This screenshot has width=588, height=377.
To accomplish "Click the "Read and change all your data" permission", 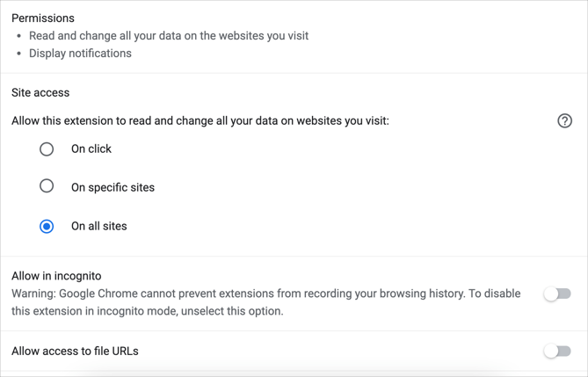I will [x=169, y=36].
